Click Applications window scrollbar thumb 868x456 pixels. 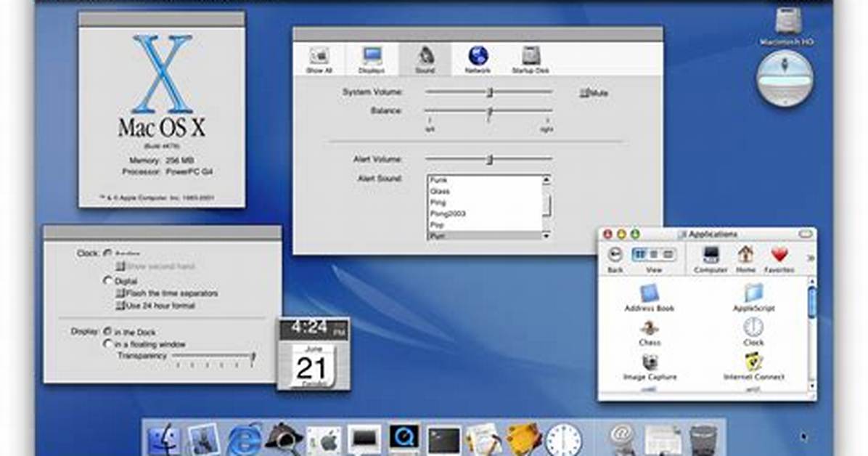[x=811, y=302]
